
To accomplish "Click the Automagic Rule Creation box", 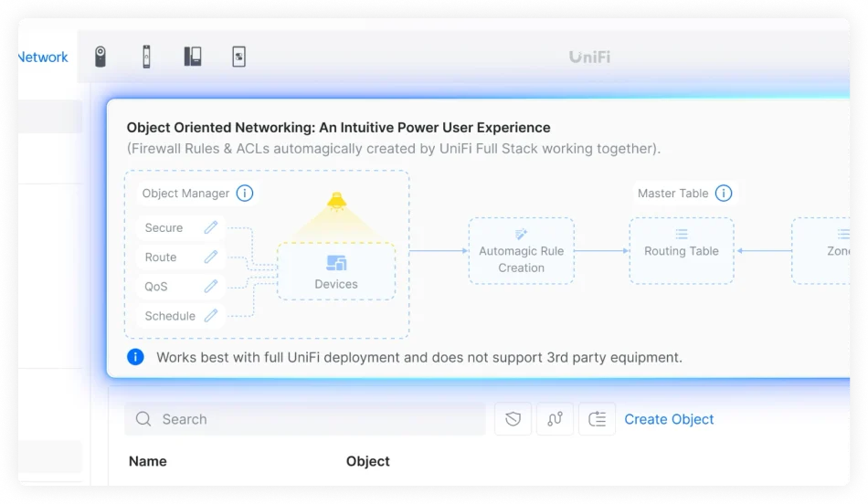I will (521, 250).
